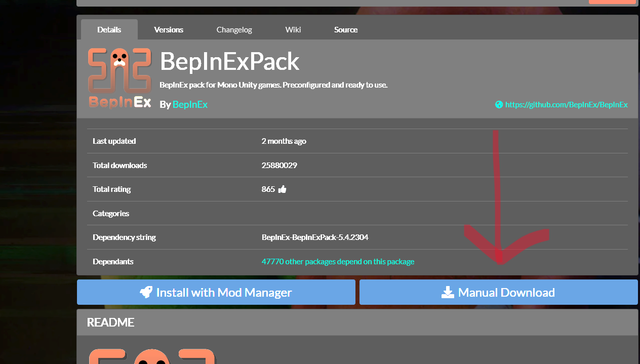Click the partial BepInEx logo under README

point(152,356)
